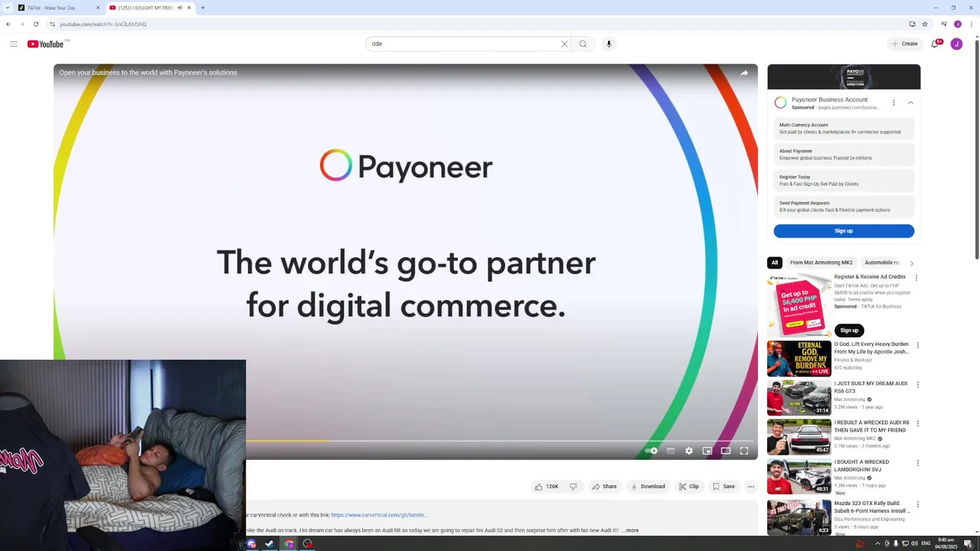Open the browser tab search dropdown

pyautogui.click(x=8, y=8)
